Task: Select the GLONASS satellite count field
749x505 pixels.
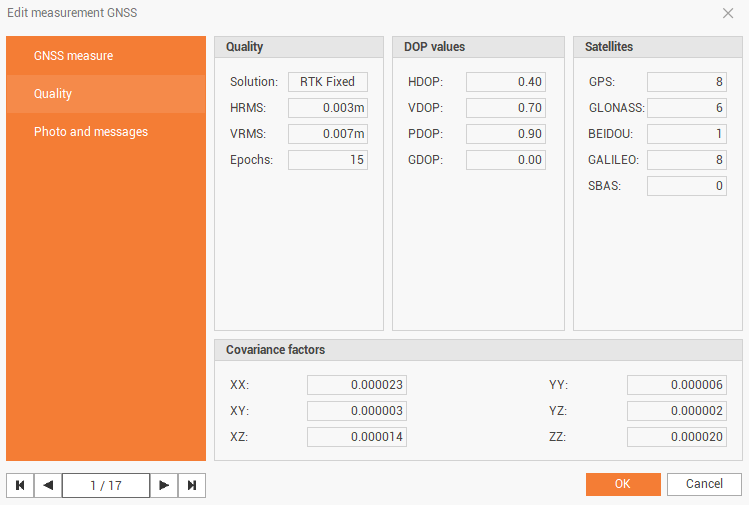Action: (686, 108)
